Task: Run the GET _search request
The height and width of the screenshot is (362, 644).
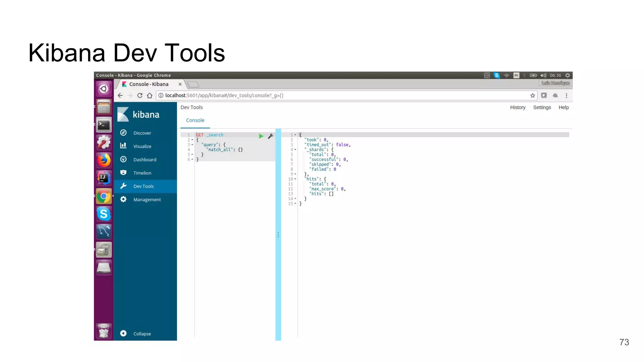Action: (261, 136)
